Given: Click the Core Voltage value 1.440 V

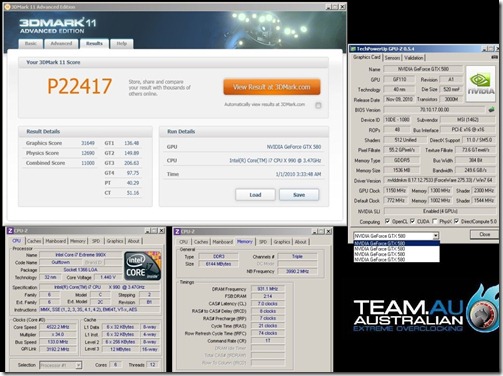Looking at the screenshot, I should pyautogui.click(x=108, y=277).
